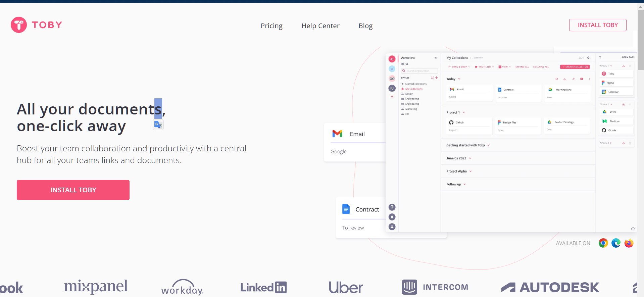This screenshot has height=297, width=644.
Task: Click the plus icon next to Spaces
Action: click(x=436, y=78)
